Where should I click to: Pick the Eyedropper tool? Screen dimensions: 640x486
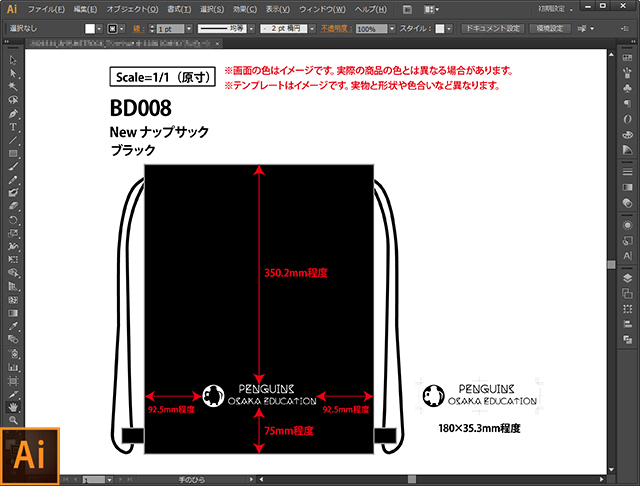click(13, 326)
